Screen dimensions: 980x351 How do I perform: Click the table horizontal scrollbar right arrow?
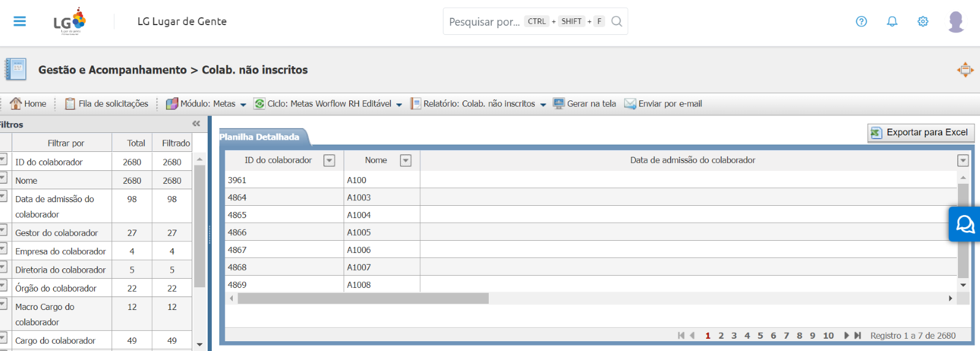(x=950, y=298)
